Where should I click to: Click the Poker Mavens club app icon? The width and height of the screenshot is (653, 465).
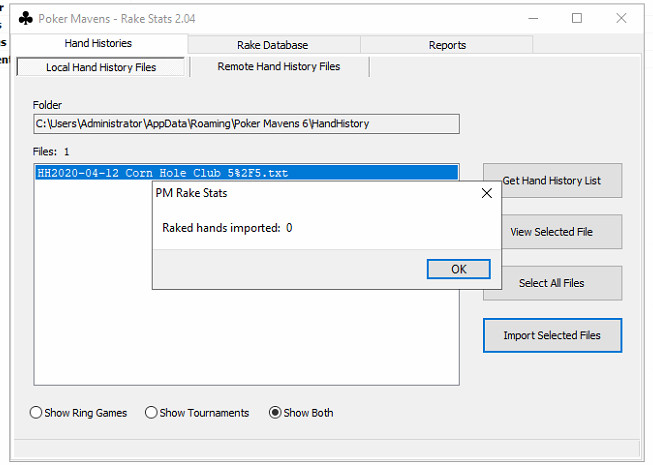[x=25, y=18]
